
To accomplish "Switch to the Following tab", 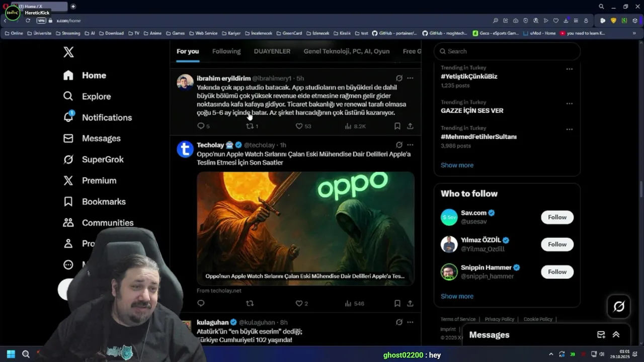I will click(226, 51).
